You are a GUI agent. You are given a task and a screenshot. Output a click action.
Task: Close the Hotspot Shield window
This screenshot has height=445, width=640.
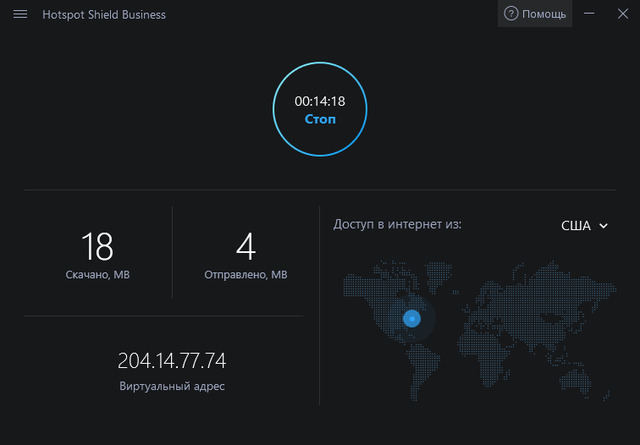coord(620,14)
